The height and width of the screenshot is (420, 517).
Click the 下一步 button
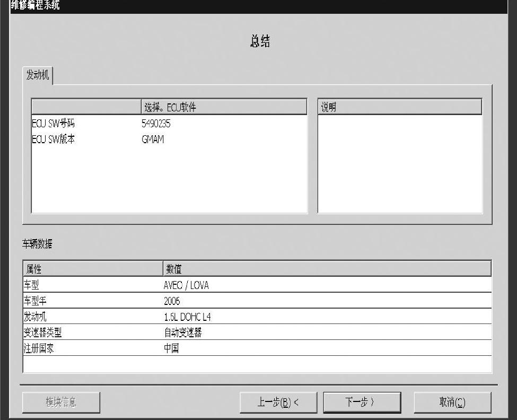[x=354, y=402]
